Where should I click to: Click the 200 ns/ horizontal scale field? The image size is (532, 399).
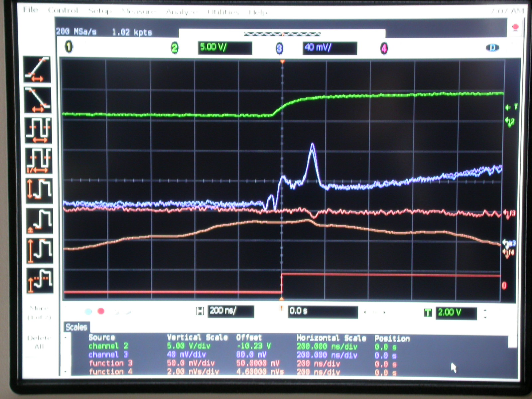[x=230, y=311]
